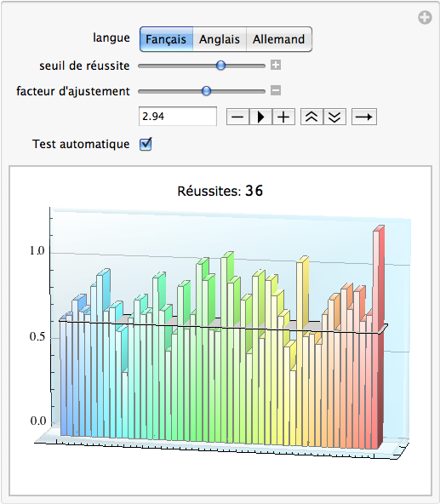Collapse the facteur d'ajustement slider controls
The image size is (440, 504).
(276, 90)
